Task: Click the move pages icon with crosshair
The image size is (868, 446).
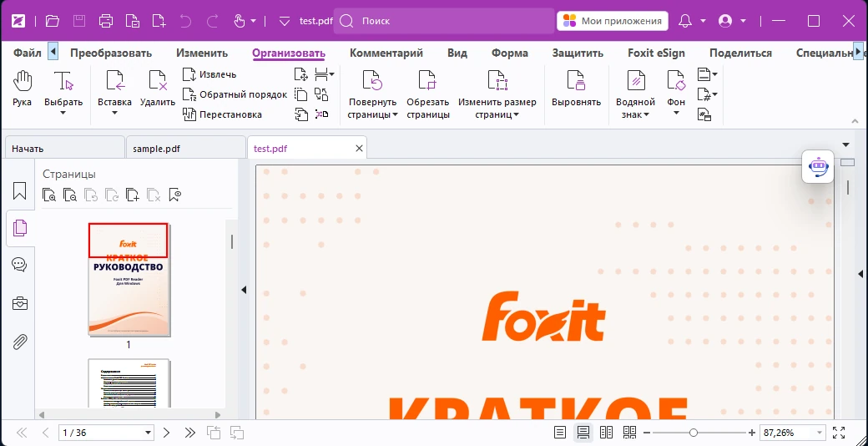Action: pyautogui.click(x=301, y=74)
